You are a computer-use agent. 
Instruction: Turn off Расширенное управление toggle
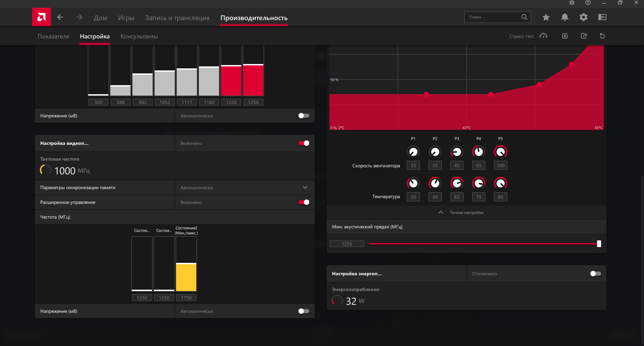point(304,202)
